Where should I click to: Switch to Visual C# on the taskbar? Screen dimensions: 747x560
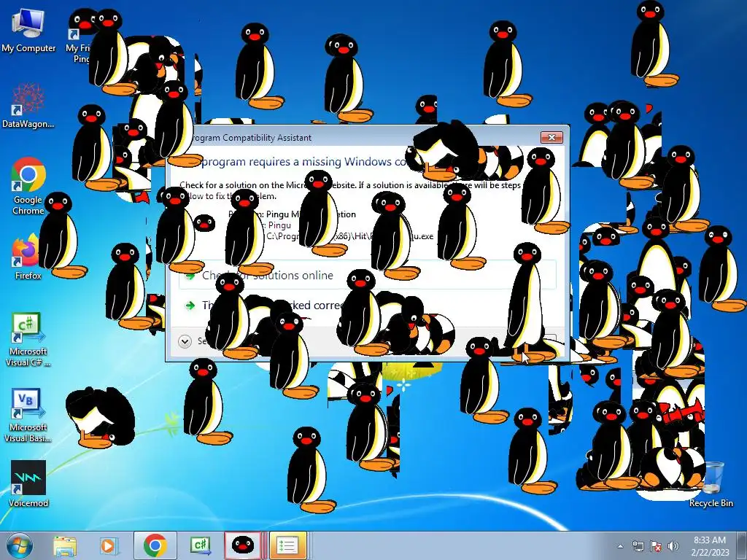coord(200,545)
